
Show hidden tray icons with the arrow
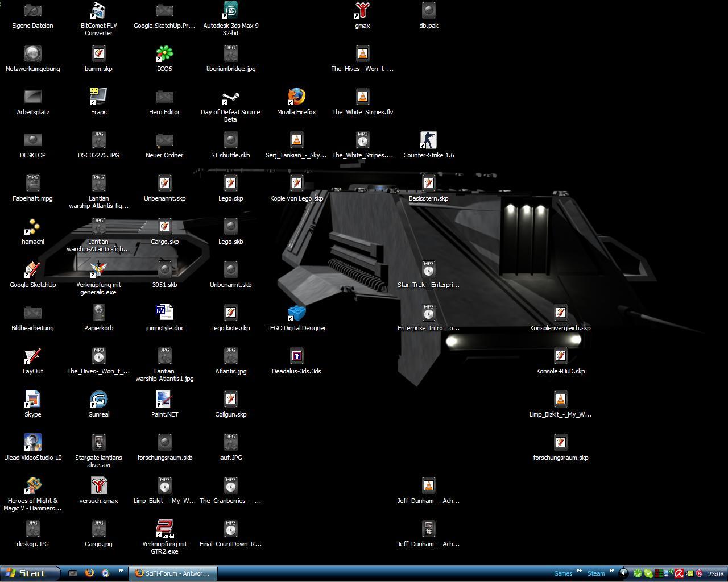[x=623, y=573]
